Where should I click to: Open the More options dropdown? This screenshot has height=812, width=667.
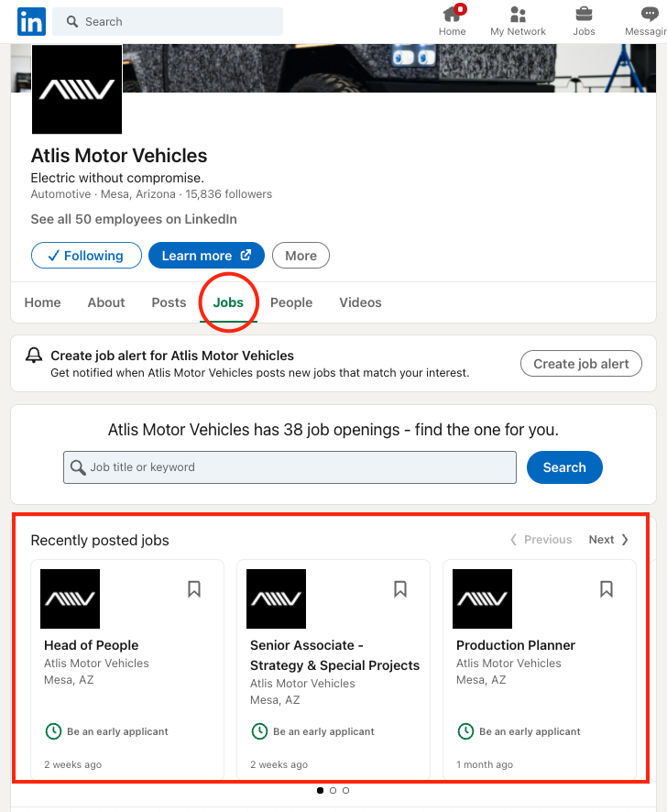tap(301, 256)
